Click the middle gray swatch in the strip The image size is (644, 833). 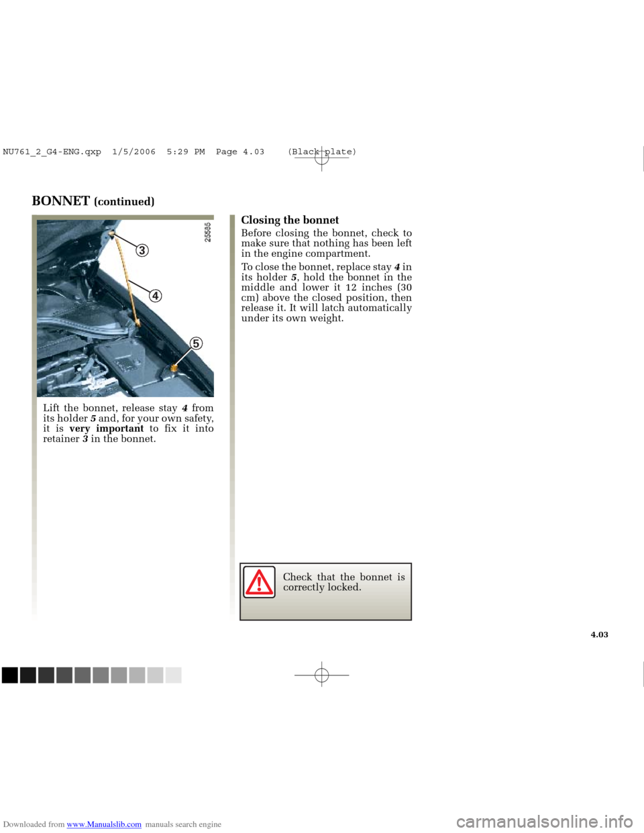[x=83, y=675]
